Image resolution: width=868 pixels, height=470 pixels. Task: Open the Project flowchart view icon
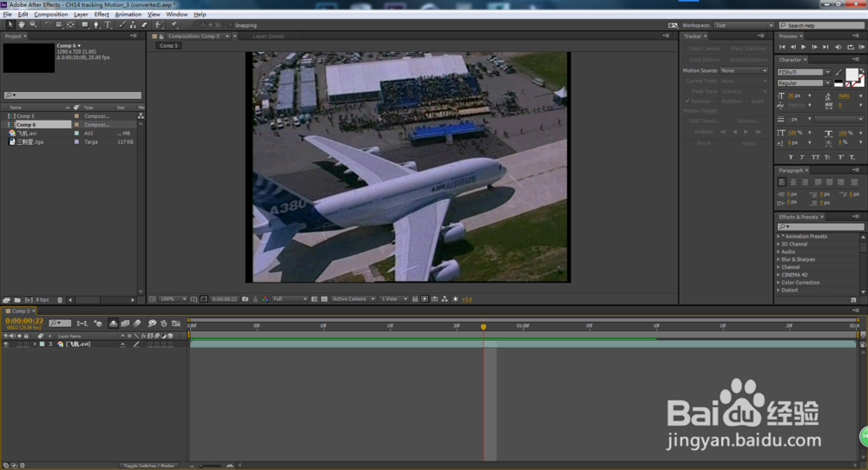(141, 116)
